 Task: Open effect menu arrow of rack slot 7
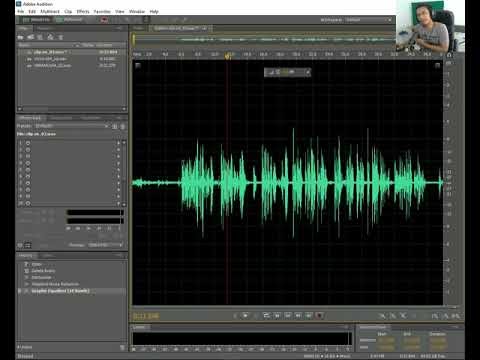(118, 183)
